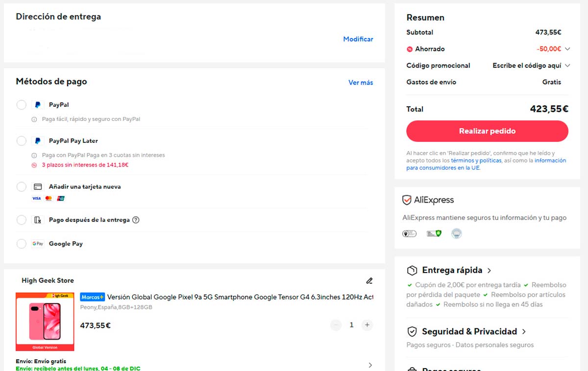Image resolution: width=588 pixels, height=371 pixels.
Task: Choose Google Pay as payment method
Action: (x=22, y=244)
